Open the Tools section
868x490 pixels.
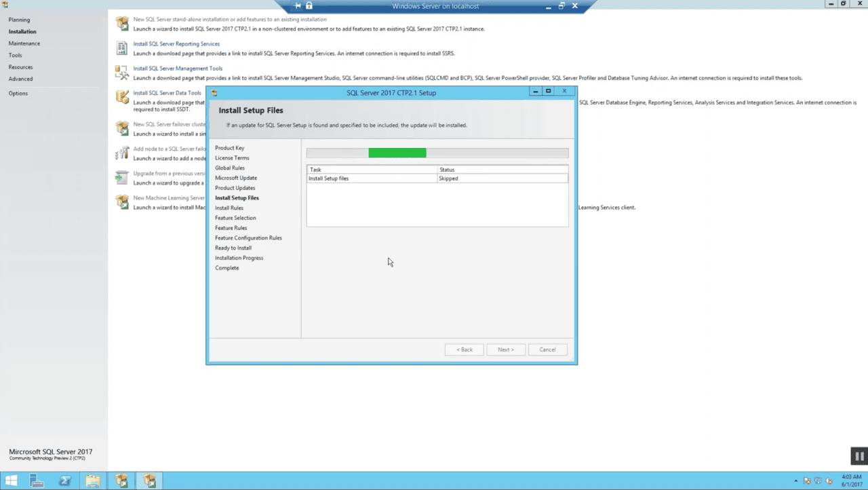pyautogui.click(x=15, y=56)
